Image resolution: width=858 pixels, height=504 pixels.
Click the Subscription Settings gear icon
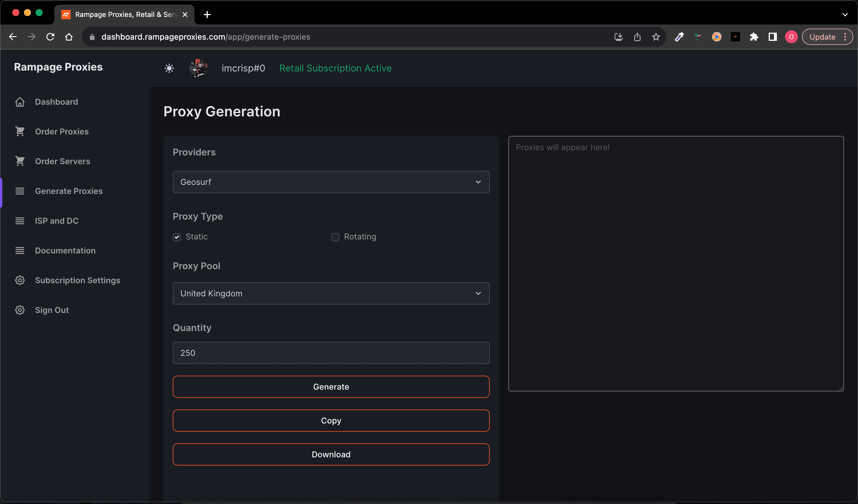coord(20,280)
